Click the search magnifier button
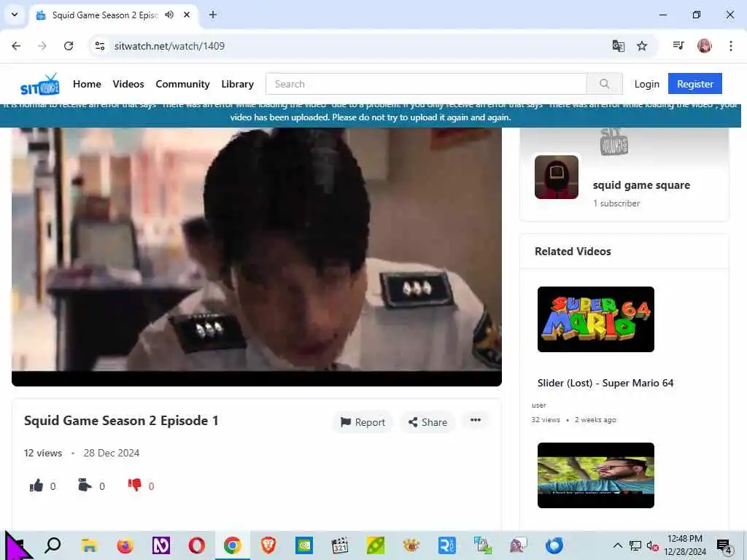Screen dimensions: 747x560 [x=604, y=84]
